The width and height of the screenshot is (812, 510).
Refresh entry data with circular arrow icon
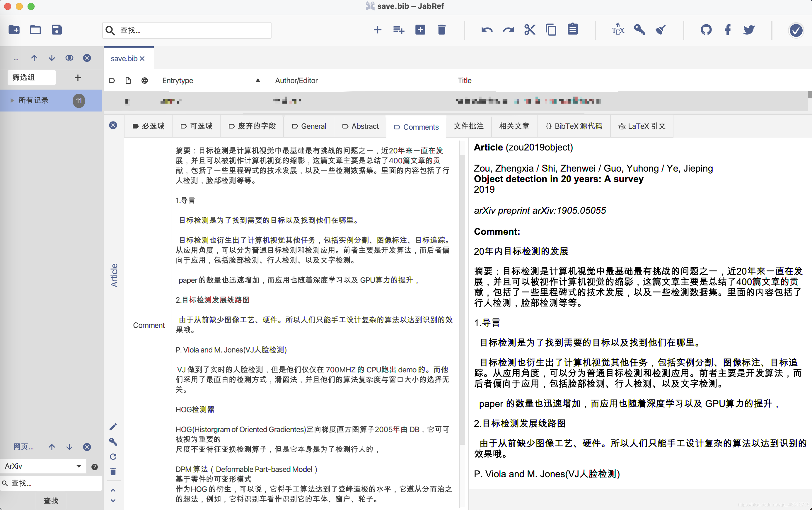point(113,456)
